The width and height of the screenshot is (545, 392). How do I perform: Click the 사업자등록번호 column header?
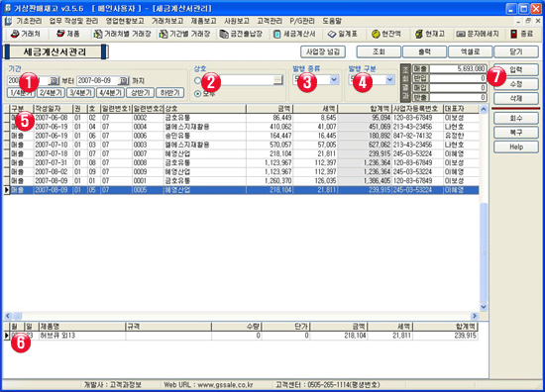(x=417, y=109)
